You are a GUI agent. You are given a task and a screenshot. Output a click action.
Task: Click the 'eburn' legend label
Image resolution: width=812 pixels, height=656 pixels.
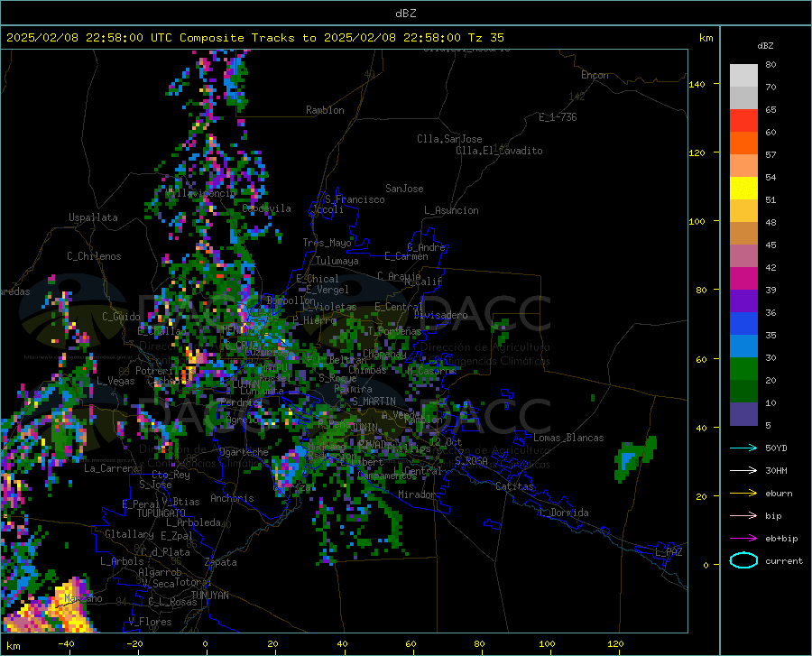[779, 494]
